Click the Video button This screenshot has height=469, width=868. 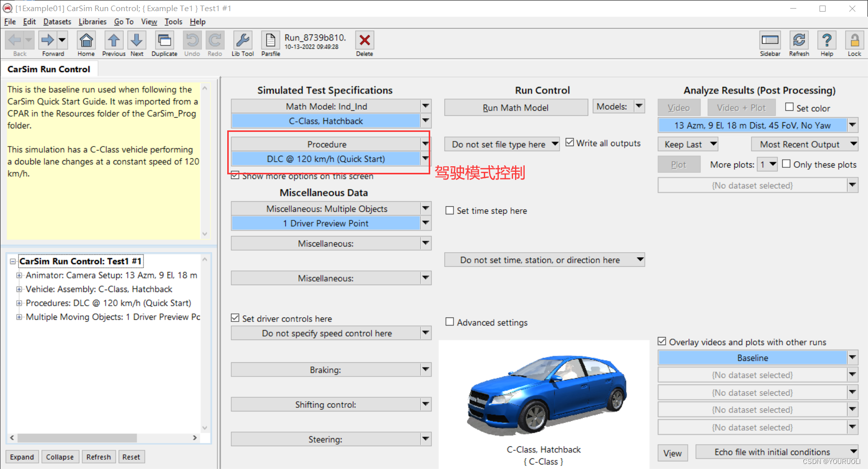pyautogui.click(x=679, y=108)
